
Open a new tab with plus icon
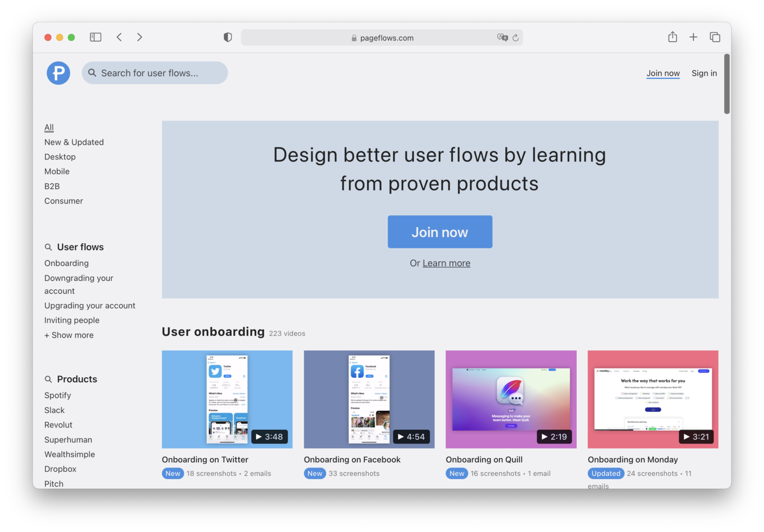point(693,37)
